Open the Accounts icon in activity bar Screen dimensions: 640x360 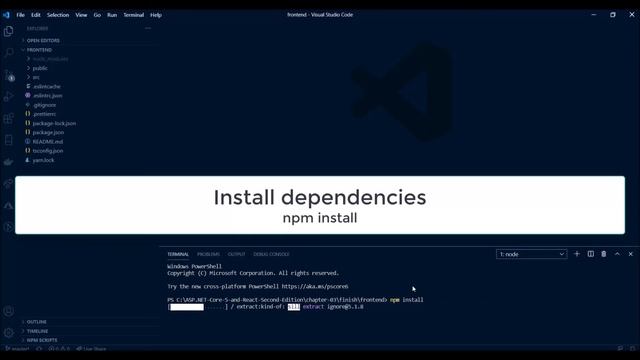click(x=9, y=311)
